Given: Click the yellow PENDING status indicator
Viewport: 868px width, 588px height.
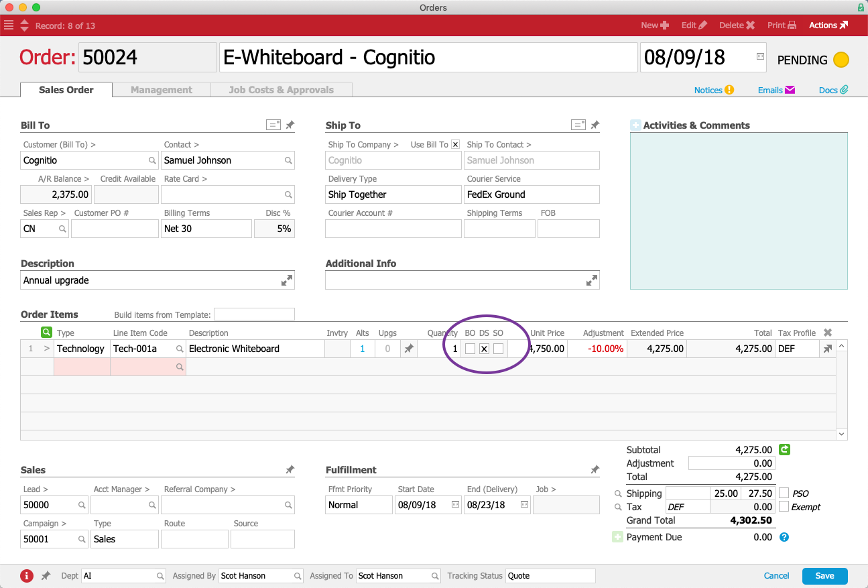Looking at the screenshot, I should point(841,60).
